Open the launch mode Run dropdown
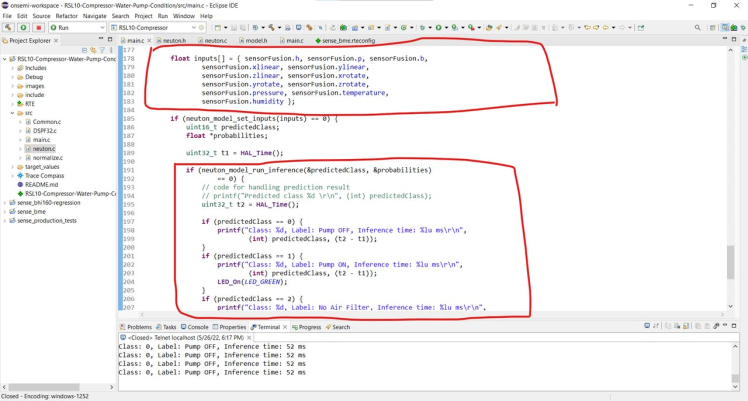Image resolution: width=748 pixels, height=401 pixels. pyautogui.click(x=100, y=28)
